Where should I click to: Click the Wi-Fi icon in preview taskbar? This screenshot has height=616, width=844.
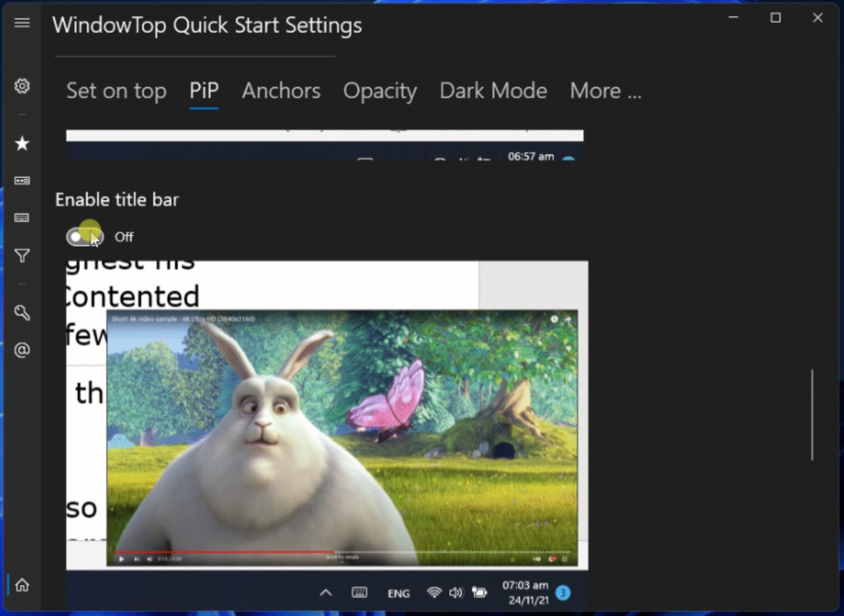[x=434, y=592]
